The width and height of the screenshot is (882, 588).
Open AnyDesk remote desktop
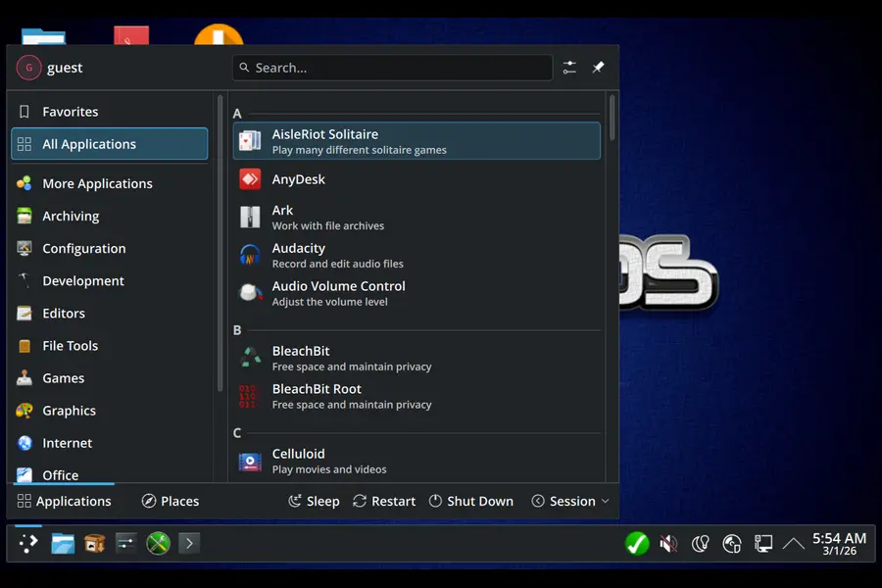297,178
